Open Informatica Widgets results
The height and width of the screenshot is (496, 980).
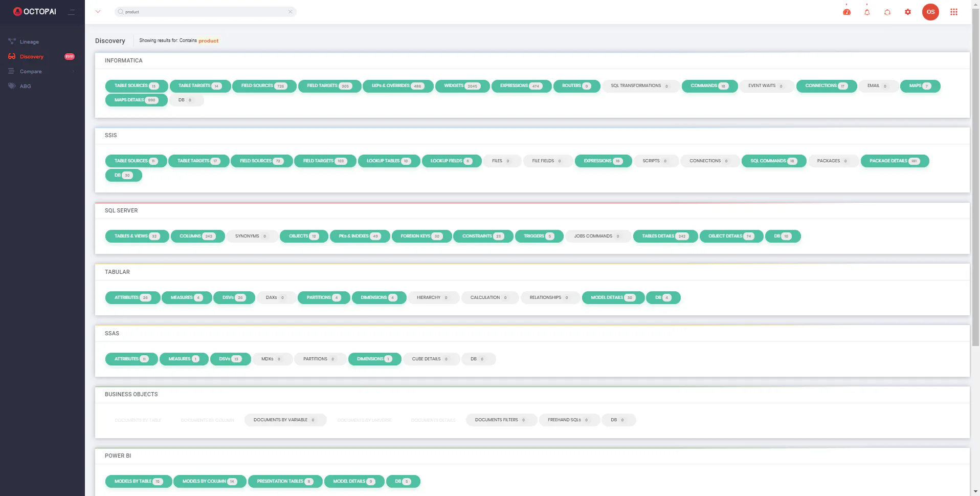point(462,86)
